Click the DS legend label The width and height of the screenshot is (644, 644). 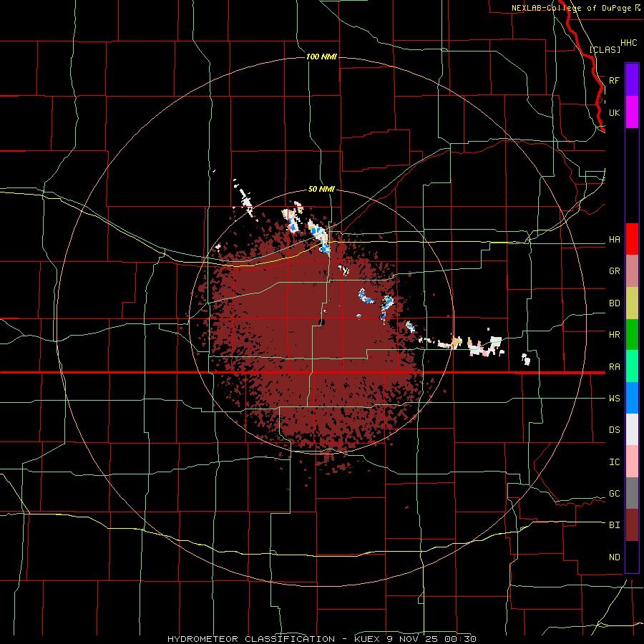[614, 430]
